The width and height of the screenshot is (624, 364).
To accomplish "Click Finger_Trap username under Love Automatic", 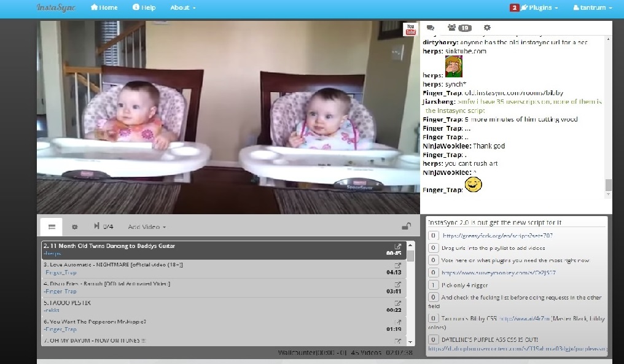I will click(60, 273).
